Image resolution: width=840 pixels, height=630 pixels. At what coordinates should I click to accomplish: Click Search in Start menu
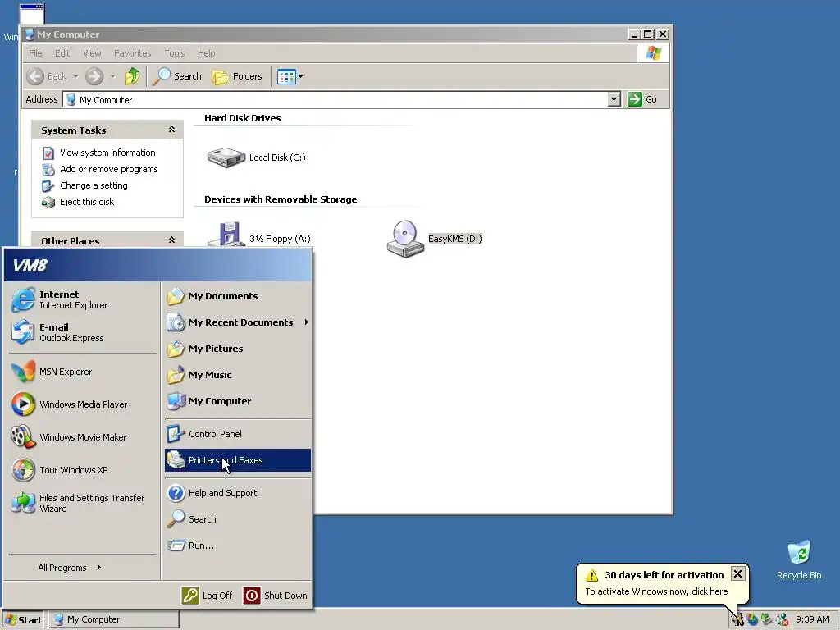pos(237,519)
